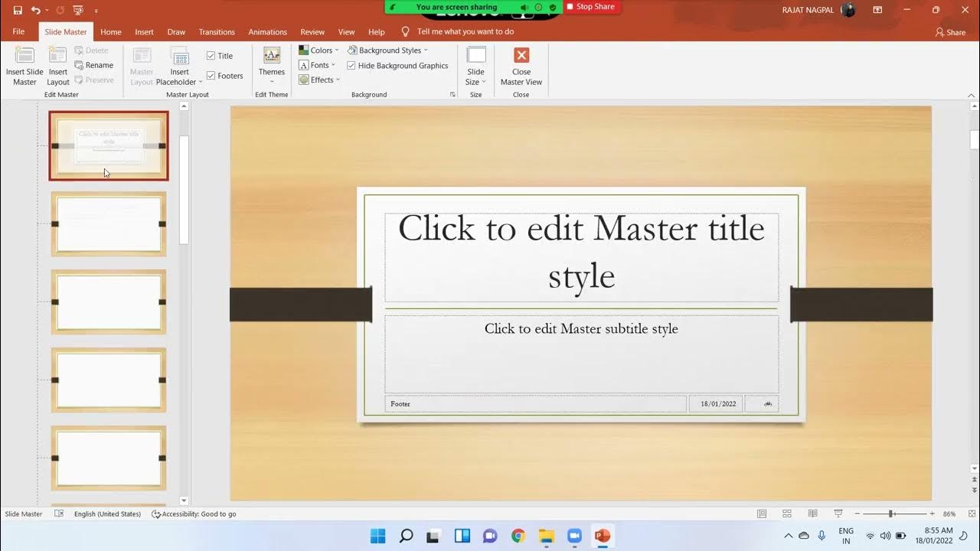Open Format Background dialog launcher
This screenshot has width=980, height=551.
coord(452,95)
